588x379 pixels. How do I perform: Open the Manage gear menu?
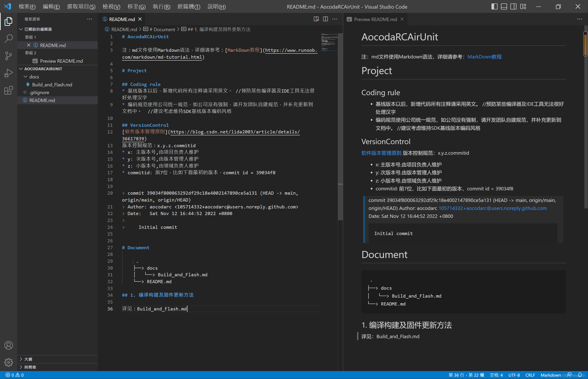tap(9, 362)
